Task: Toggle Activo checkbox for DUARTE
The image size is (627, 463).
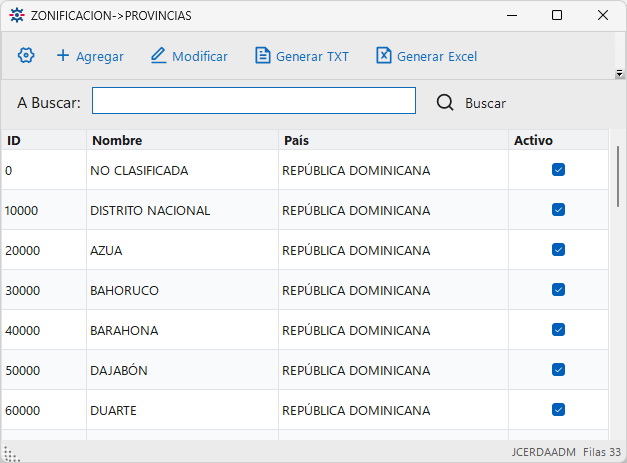Action: tap(558, 409)
